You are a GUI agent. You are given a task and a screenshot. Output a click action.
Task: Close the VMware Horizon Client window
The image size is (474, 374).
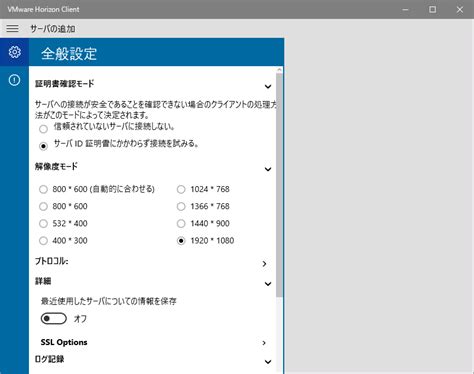point(460,9)
